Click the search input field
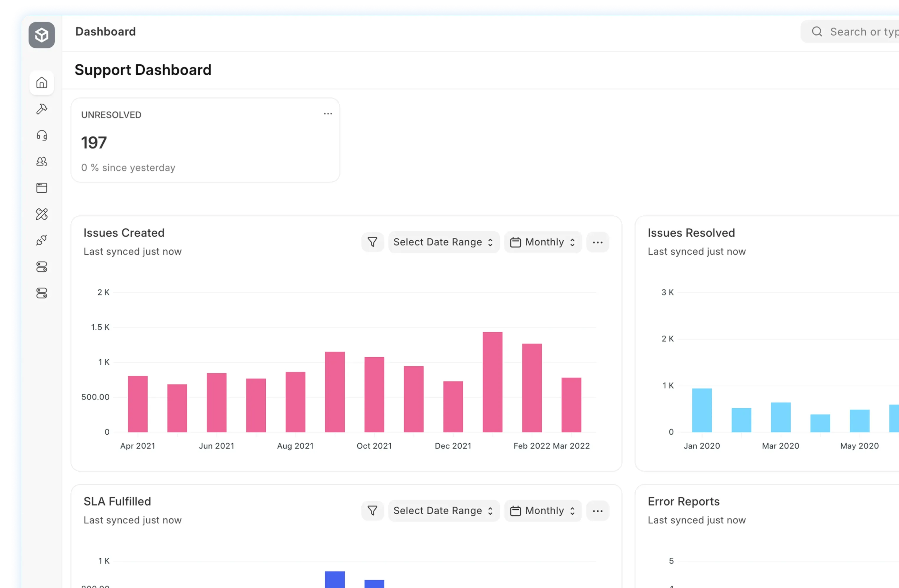Viewport: 899px width, 588px height. coord(861,32)
